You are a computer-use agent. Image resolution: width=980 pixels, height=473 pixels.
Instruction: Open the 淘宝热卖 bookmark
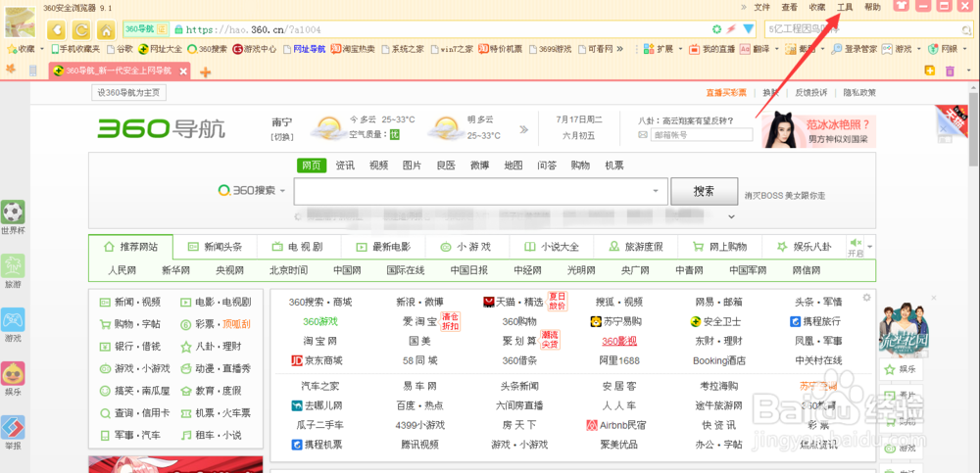click(353, 49)
